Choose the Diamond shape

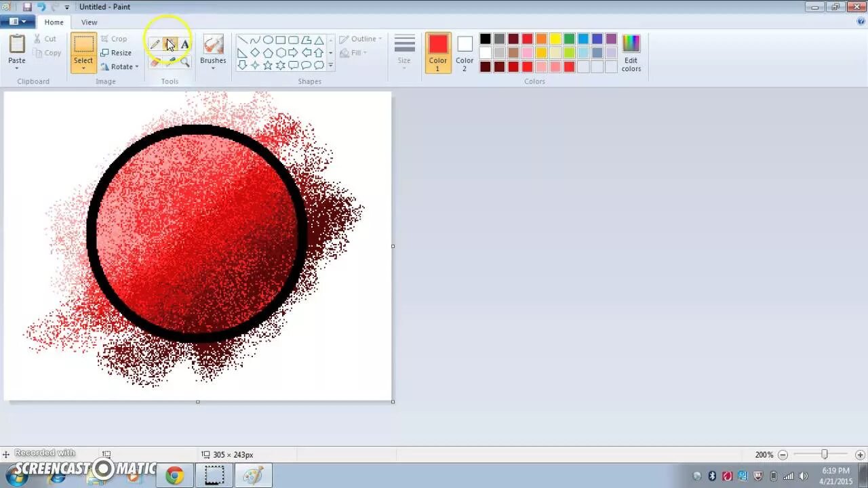255,53
